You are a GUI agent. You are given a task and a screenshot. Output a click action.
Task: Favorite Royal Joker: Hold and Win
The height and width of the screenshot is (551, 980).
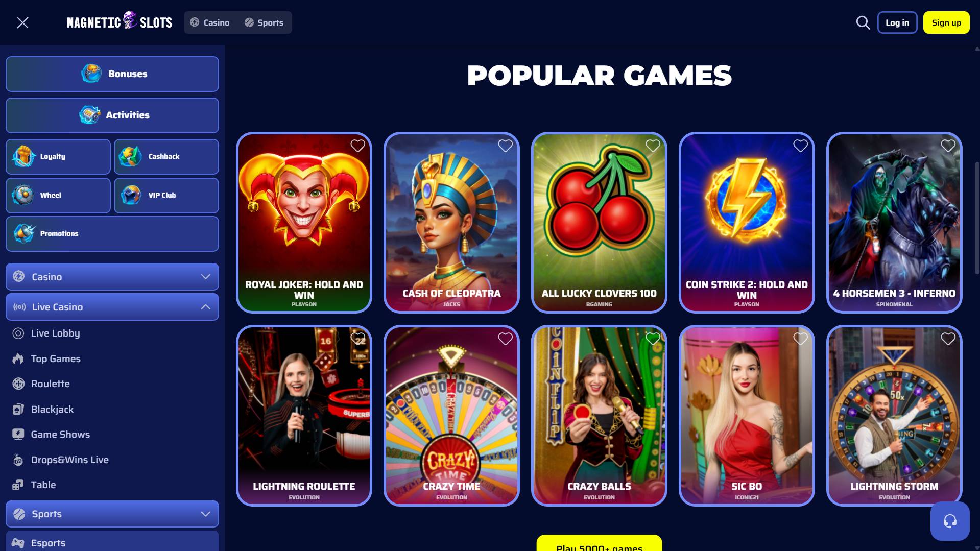[357, 146]
